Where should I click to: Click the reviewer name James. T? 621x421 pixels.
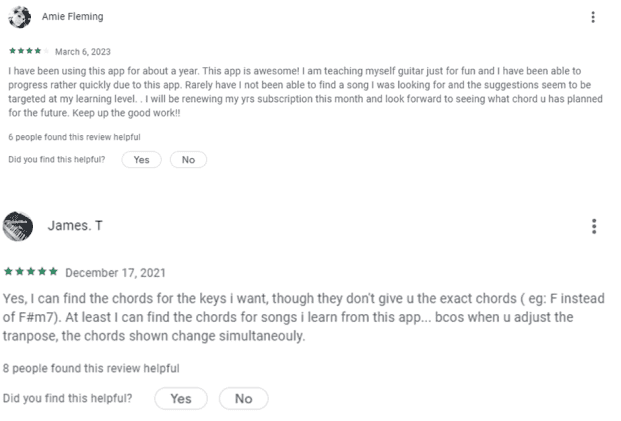click(75, 225)
